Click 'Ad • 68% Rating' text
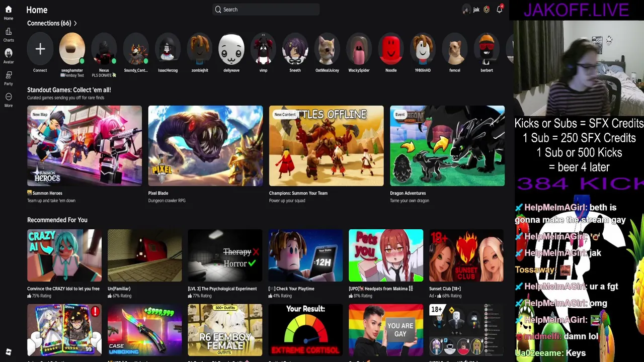This screenshot has width=644, height=362. pyautogui.click(x=446, y=296)
